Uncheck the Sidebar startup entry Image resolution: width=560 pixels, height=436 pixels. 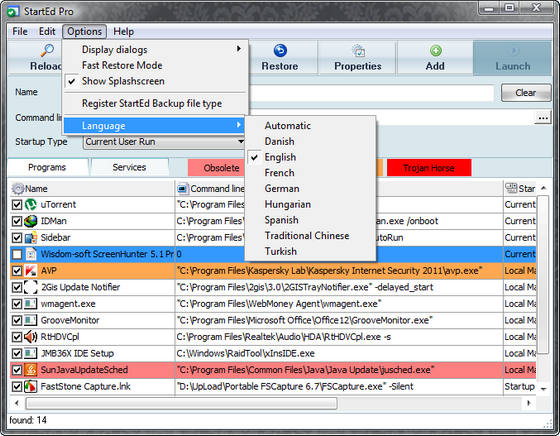pyautogui.click(x=17, y=237)
